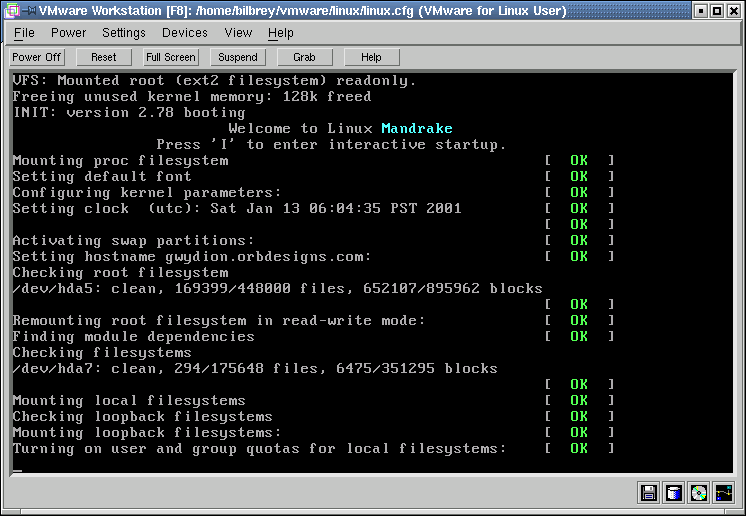This screenshot has width=746, height=516.
Task: Click the floppy disk device icon
Action: click(x=649, y=492)
